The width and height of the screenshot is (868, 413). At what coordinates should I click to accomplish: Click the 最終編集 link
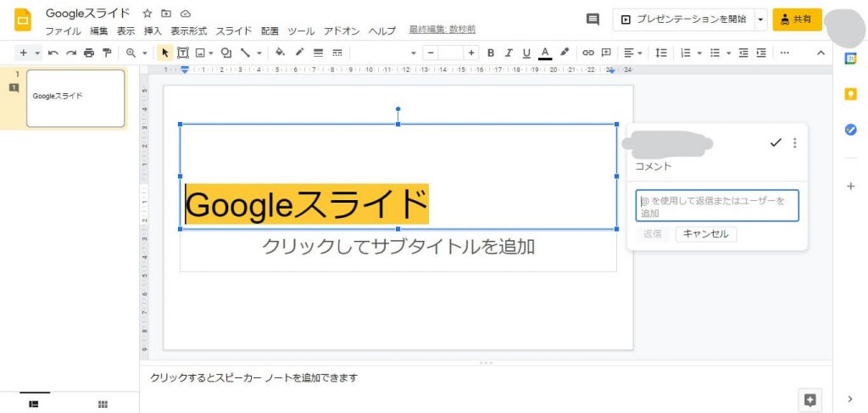point(442,30)
